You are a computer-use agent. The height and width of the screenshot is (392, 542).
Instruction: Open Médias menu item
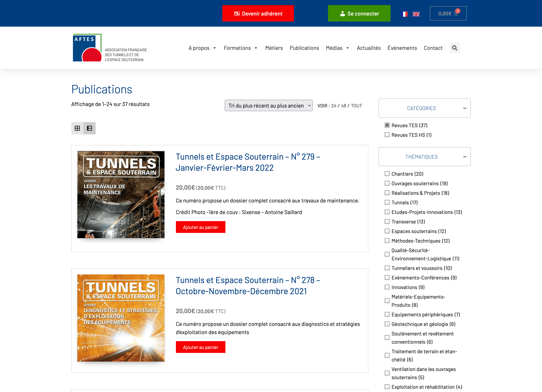point(334,48)
